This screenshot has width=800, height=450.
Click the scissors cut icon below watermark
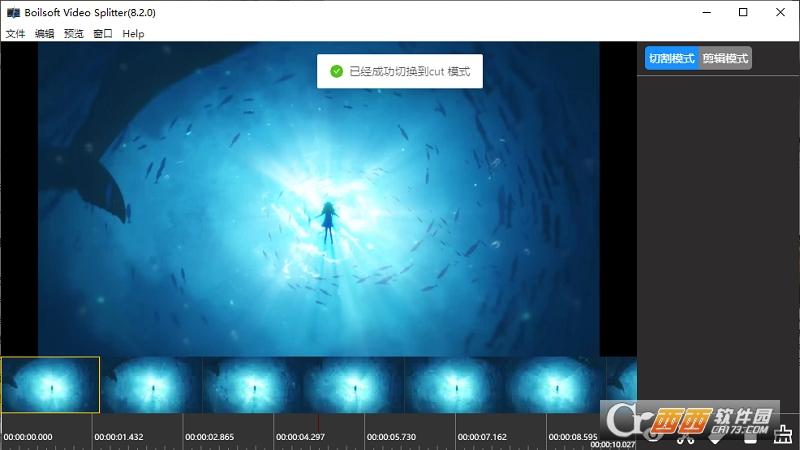[x=685, y=438]
